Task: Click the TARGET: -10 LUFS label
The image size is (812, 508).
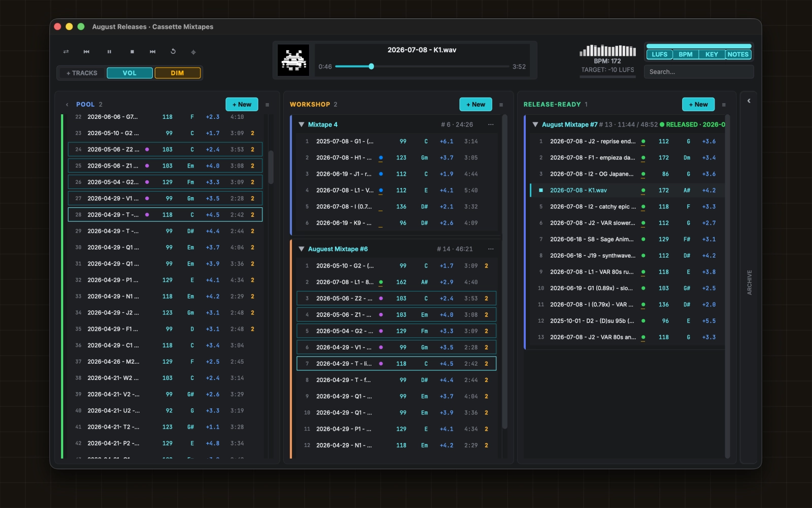Action: point(607,70)
